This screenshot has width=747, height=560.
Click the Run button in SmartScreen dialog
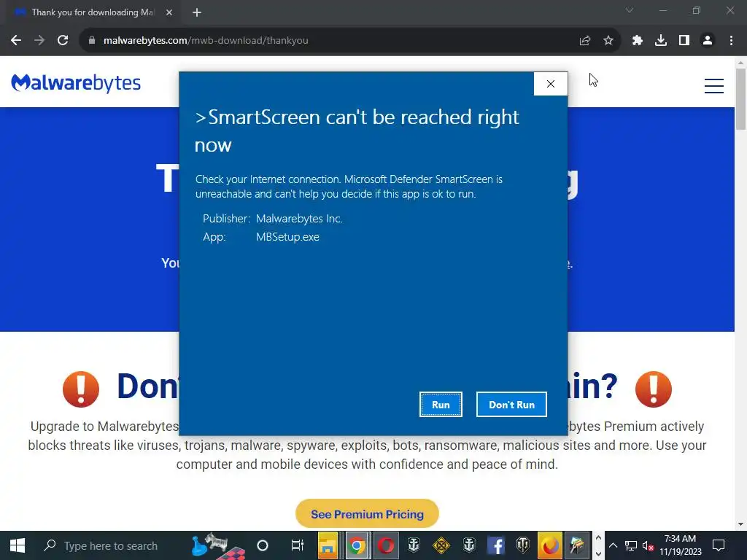[441, 404]
